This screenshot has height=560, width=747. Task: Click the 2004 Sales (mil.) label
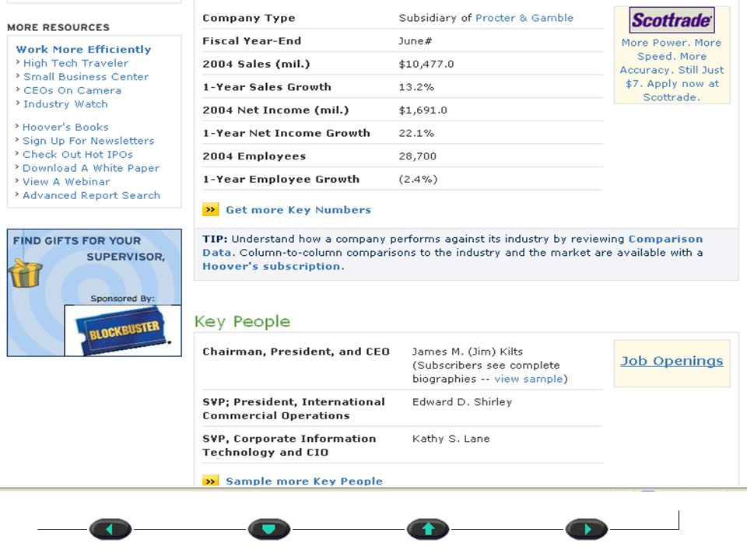click(256, 65)
